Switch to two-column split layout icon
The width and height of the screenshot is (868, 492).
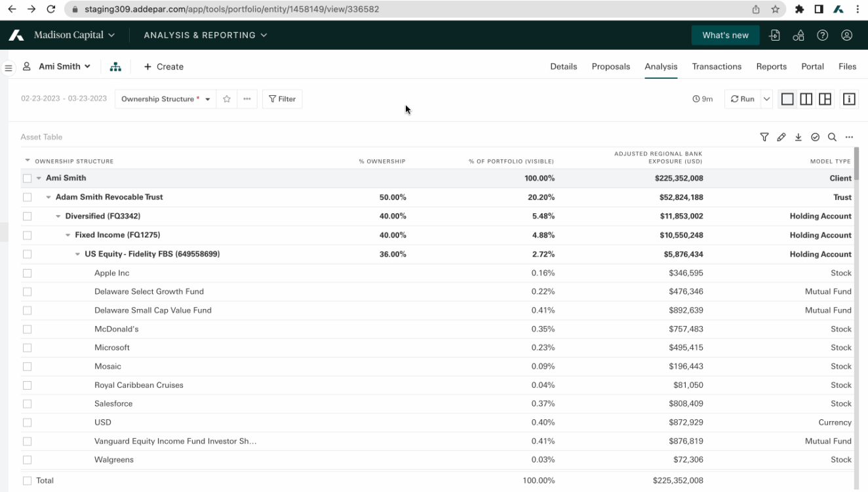click(x=806, y=99)
